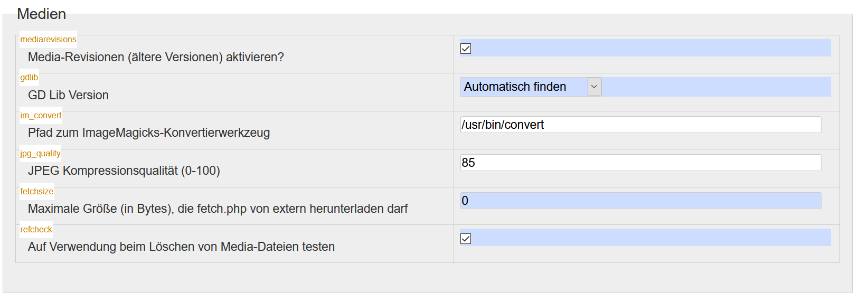
Task: Click the Media-Revisionen (ältere Versionen) aktivieren label
Action: coord(156,57)
